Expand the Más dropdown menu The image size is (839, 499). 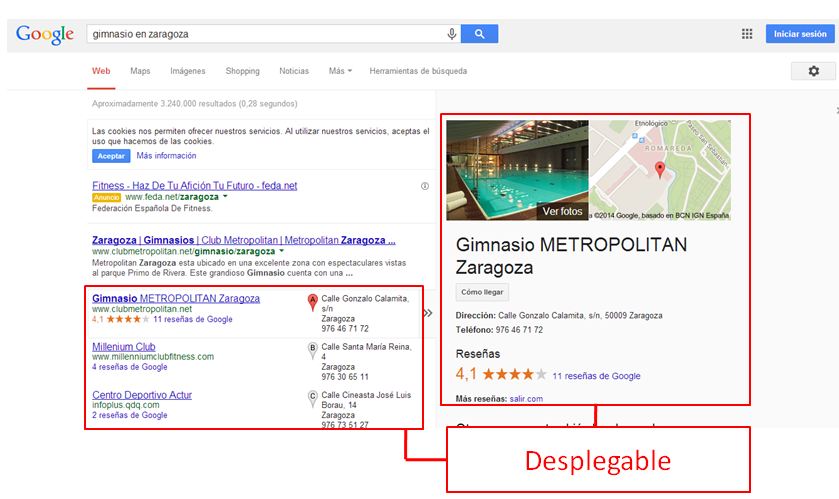coord(340,71)
